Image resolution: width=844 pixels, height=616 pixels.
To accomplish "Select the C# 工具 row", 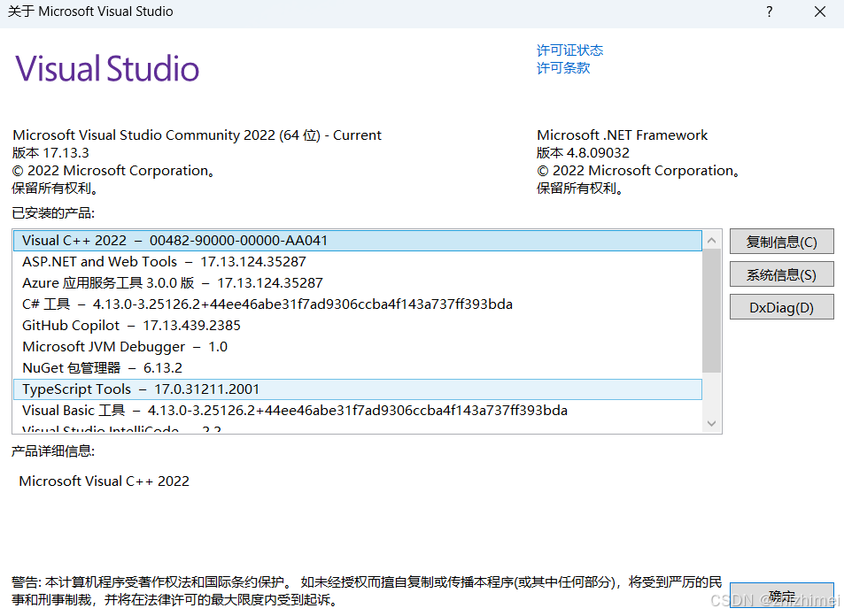I will 358,304.
